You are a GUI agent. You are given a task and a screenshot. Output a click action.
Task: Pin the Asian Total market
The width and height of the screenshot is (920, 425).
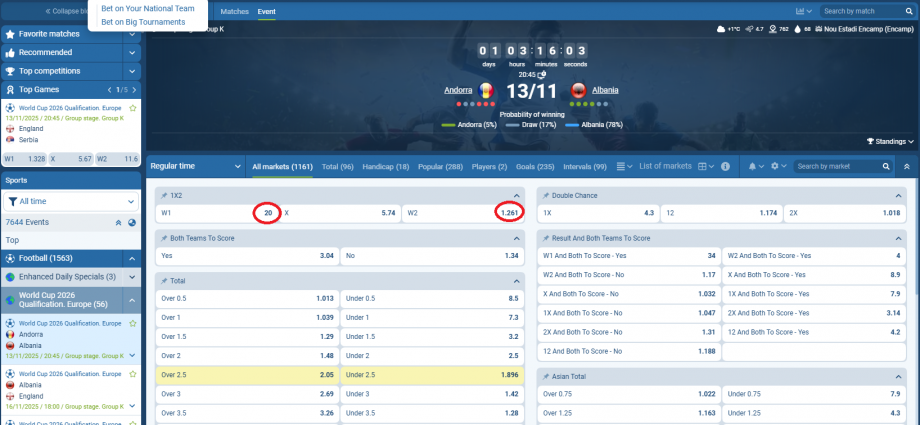[546, 376]
